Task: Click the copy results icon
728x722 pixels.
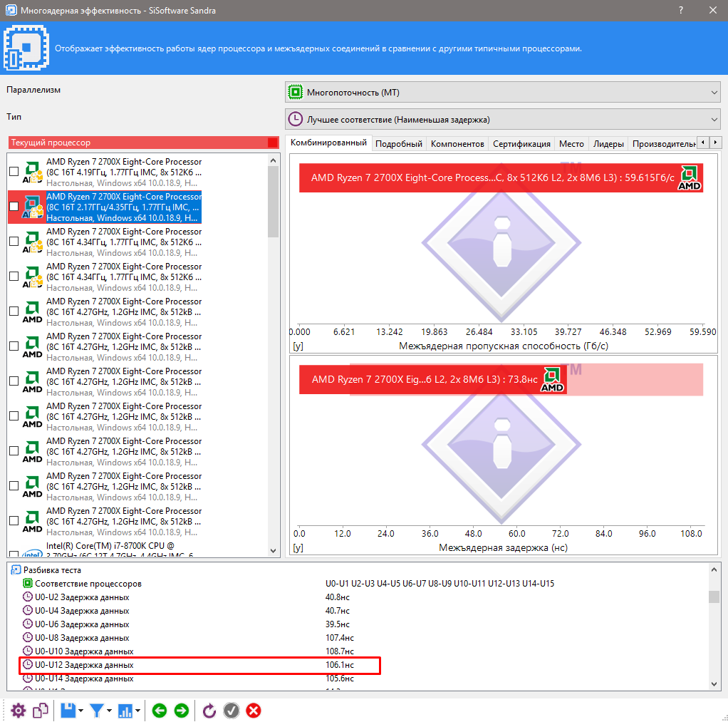Action: 41,711
